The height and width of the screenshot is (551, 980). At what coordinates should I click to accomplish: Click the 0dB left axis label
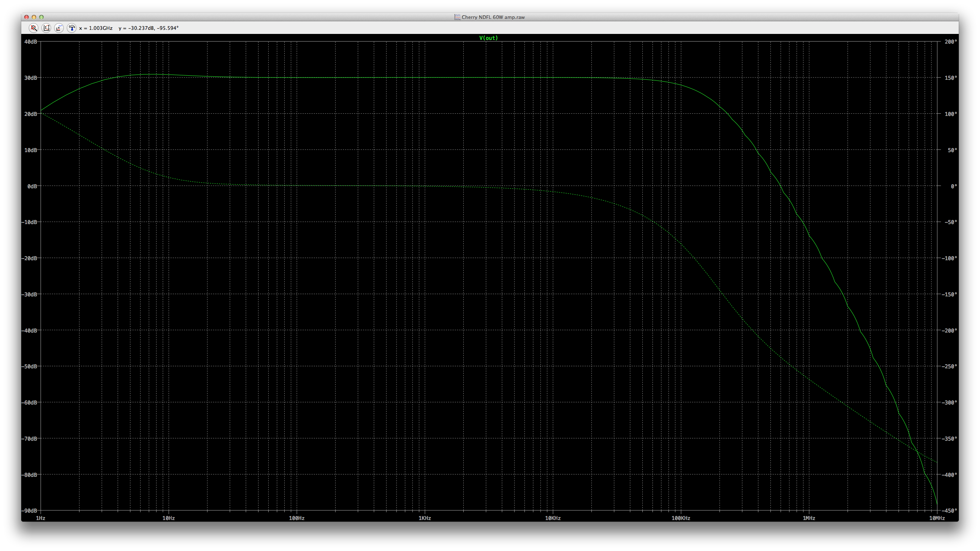pos(32,186)
